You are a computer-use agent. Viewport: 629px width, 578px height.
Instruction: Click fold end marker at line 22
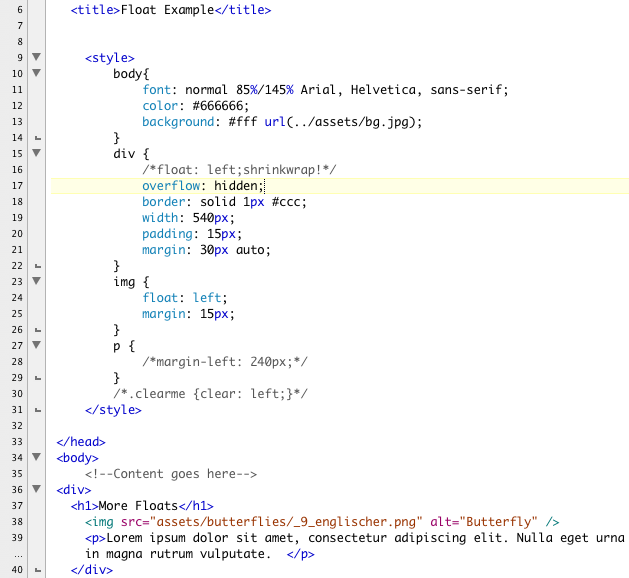(37, 266)
